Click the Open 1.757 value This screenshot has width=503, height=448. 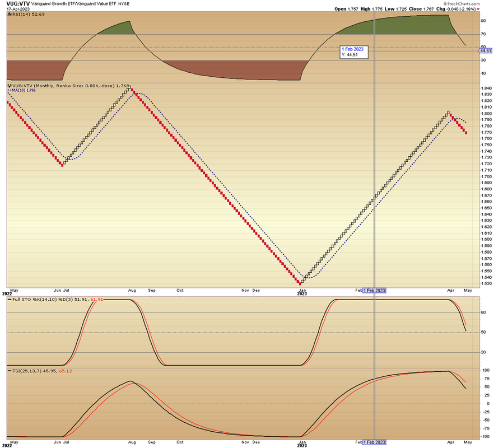(346, 9)
